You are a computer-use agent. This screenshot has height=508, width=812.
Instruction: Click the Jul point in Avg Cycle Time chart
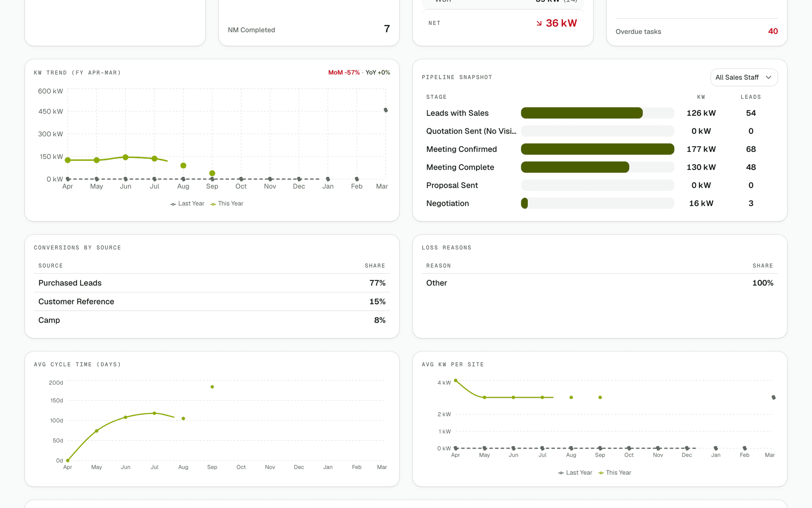[154, 413]
